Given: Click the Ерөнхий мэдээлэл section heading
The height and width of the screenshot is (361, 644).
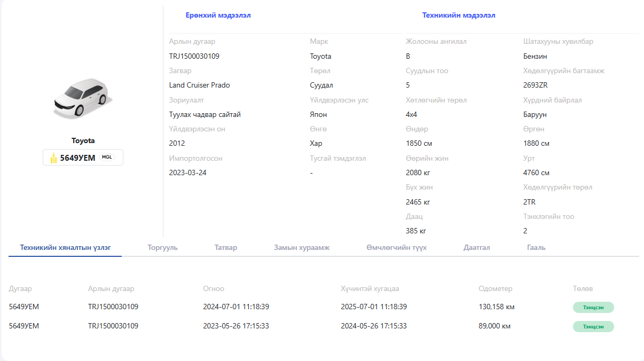Looking at the screenshot, I should click(218, 15).
